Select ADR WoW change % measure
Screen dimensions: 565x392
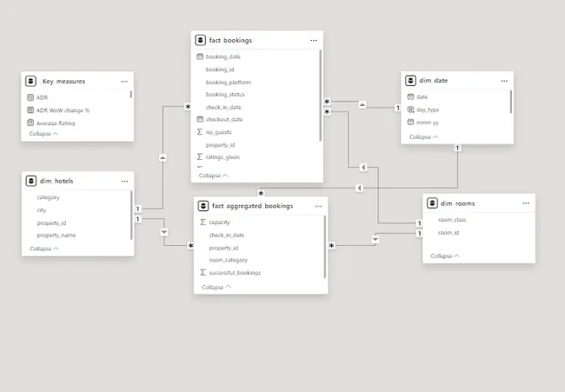(x=63, y=110)
